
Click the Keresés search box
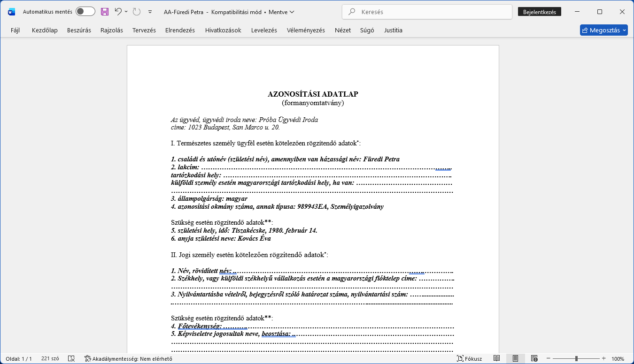[427, 12]
